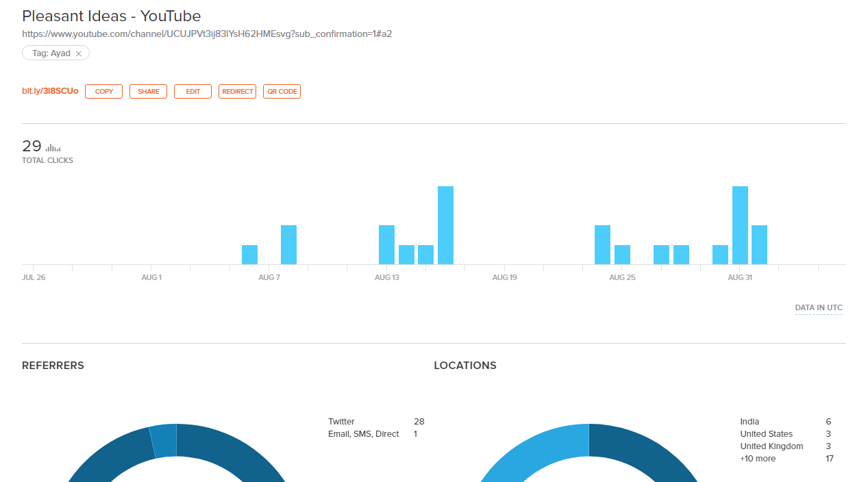Remove the Ayad tag with its x icon
Screen dimensions: 868x482
click(x=79, y=53)
